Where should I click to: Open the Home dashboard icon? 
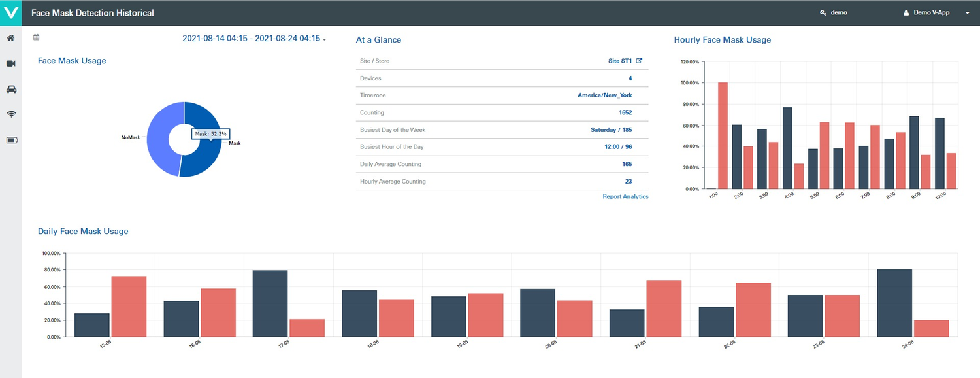pos(10,38)
